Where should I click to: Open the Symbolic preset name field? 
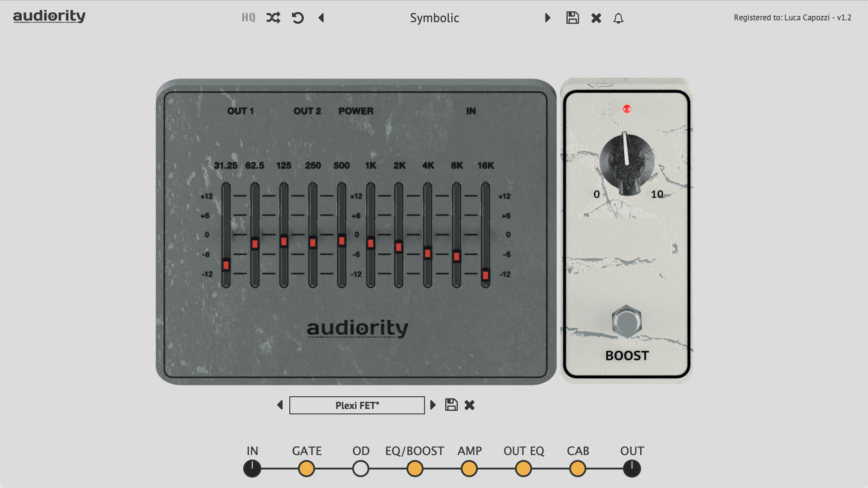point(434,18)
